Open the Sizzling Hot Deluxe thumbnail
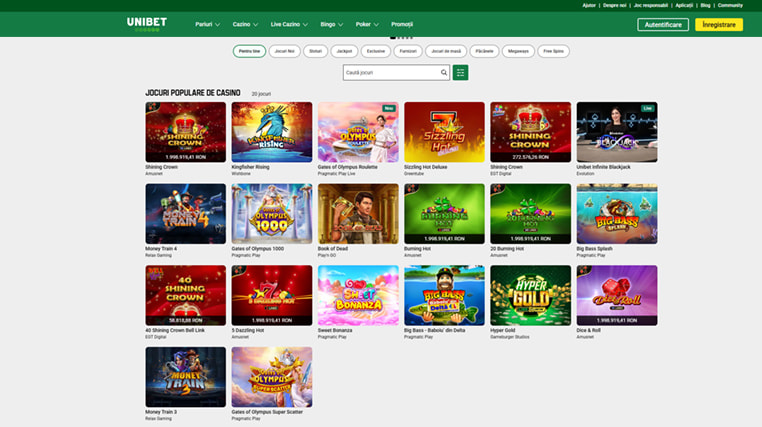The width and height of the screenshot is (762, 427). coord(444,132)
